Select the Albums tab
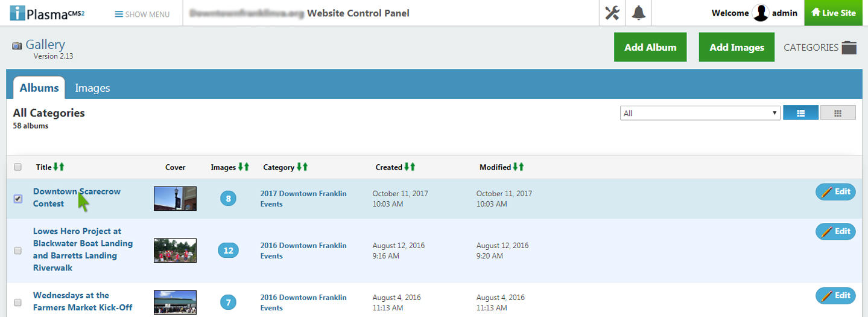 click(x=39, y=88)
